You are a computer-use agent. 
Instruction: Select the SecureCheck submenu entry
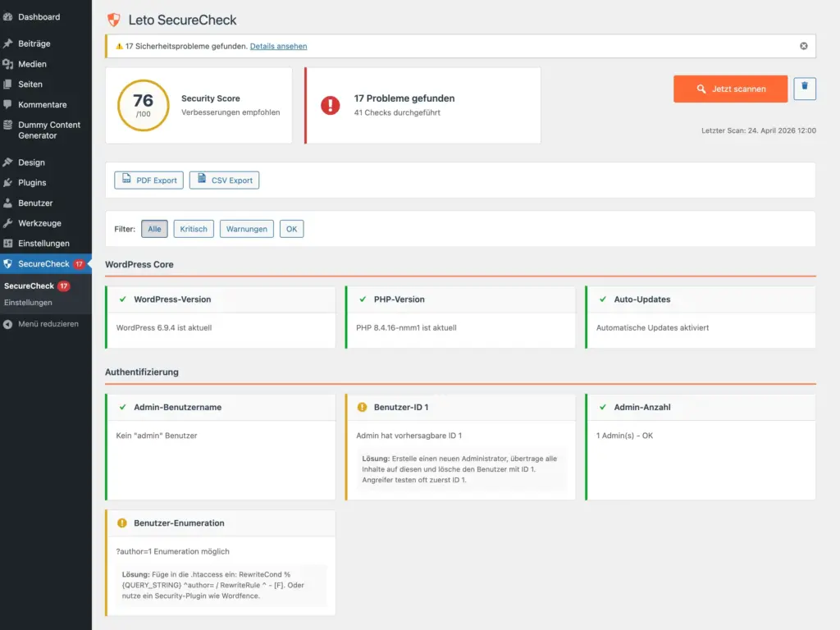[29, 286]
